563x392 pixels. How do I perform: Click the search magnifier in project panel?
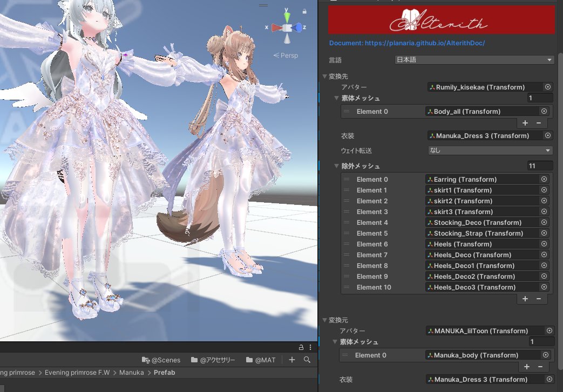pyautogui.click(x=307, y=359)
